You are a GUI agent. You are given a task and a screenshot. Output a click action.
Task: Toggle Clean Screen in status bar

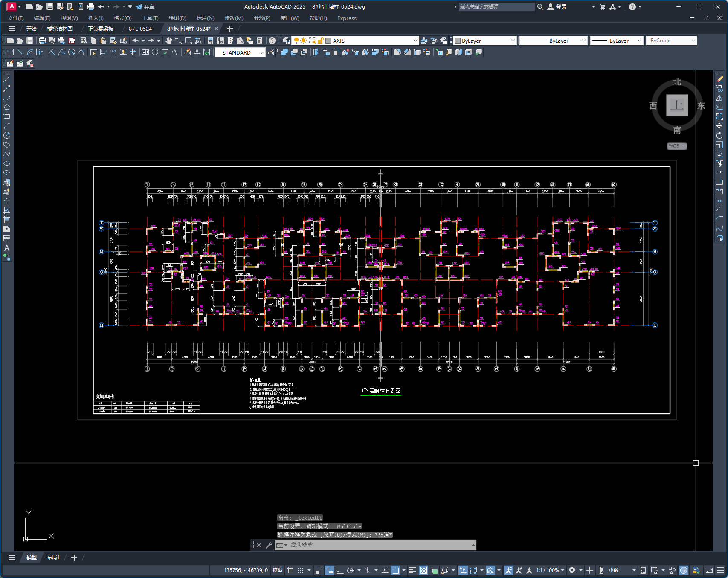709,570
